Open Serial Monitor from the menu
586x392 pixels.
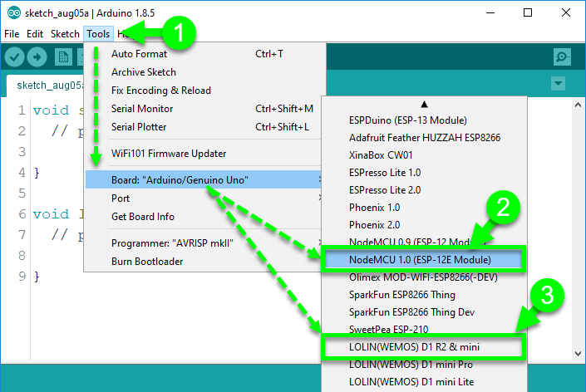[204, 109]
